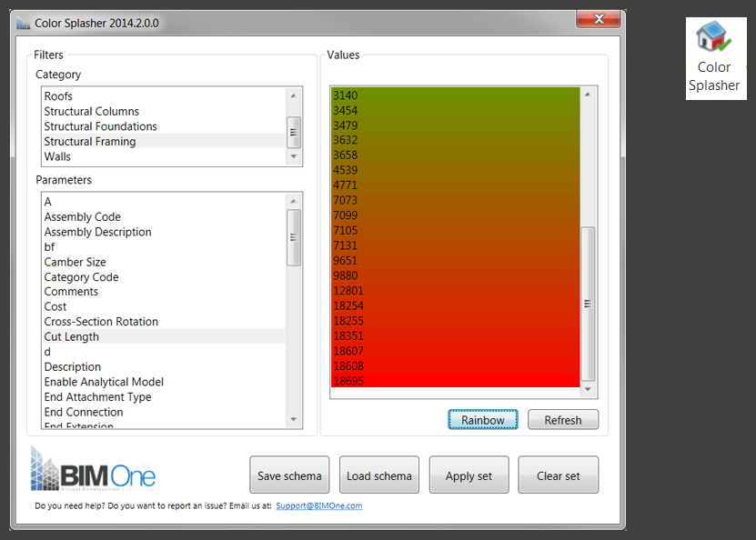Select the Comments parameter
This screenshot has width=756, height=540.
164,292
